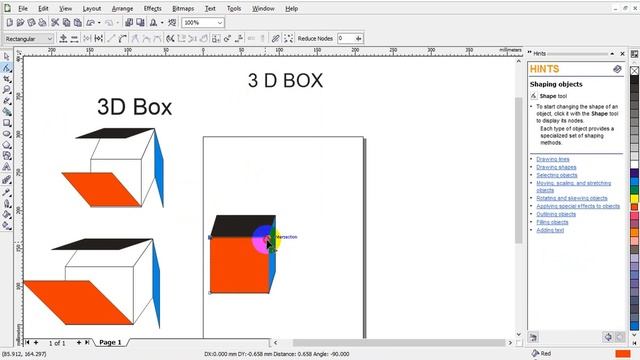Image resolution: width=640 pixels, height=360 pixels.
Task: Select the Outline tool in the toolbox
Action: [7, 203]
